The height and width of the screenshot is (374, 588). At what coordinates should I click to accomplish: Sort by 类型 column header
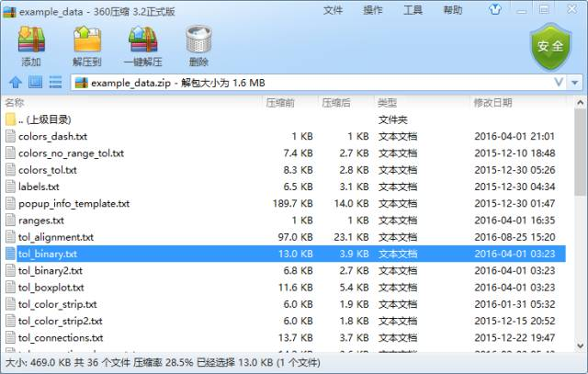tap(388, 102)
